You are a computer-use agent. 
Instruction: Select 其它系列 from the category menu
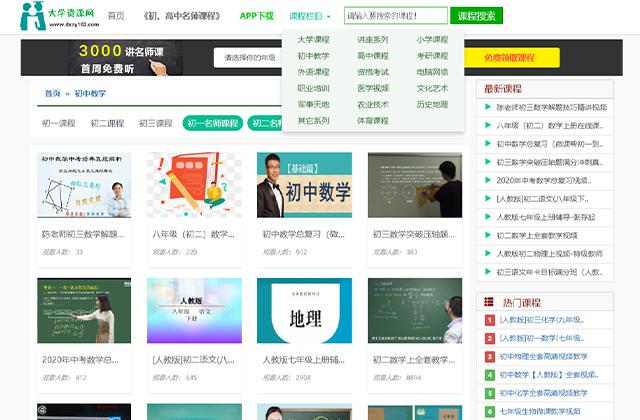313,121
